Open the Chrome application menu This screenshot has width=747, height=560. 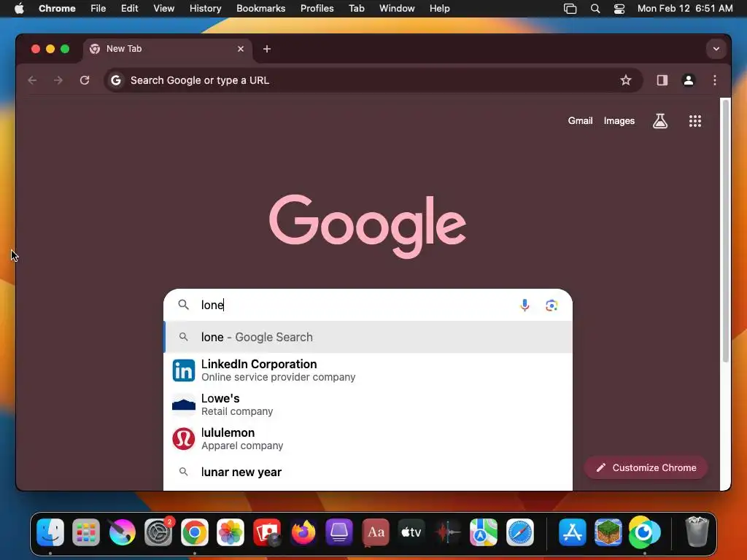point(57,9)
